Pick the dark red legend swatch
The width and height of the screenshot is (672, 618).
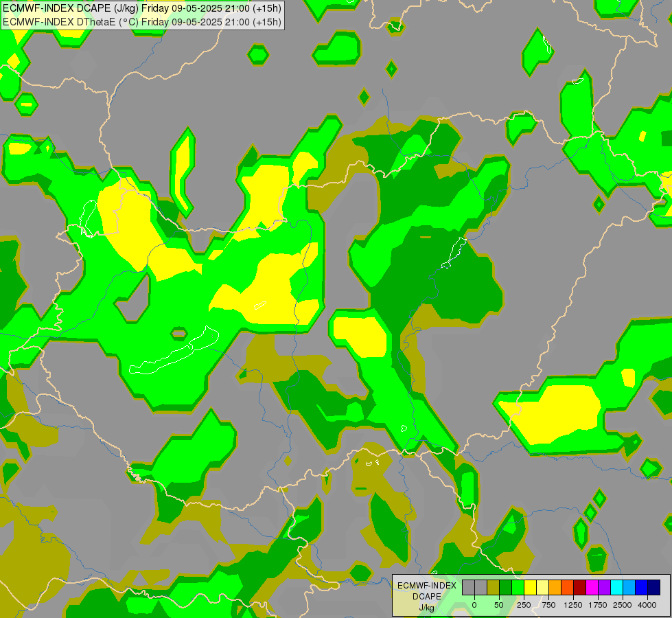(580, 587)
